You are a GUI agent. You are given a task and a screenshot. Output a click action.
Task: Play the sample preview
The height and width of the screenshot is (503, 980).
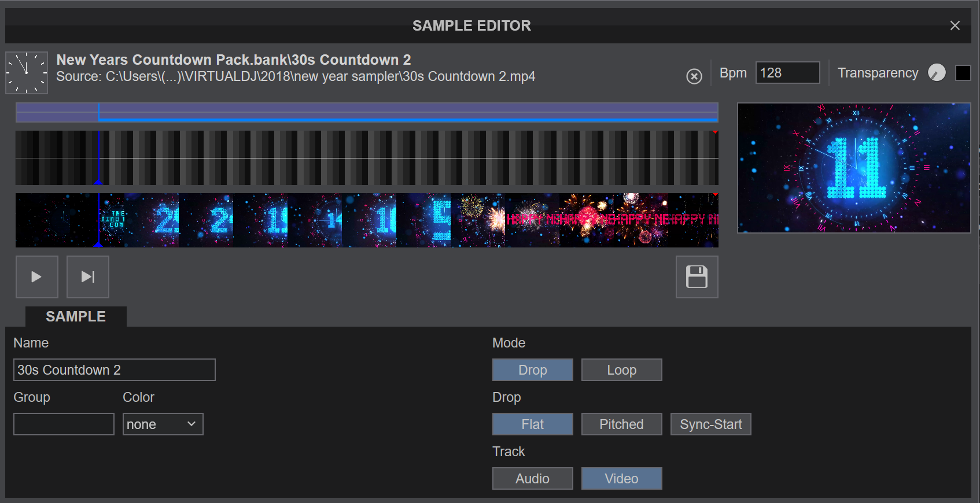tap(36, 277)
